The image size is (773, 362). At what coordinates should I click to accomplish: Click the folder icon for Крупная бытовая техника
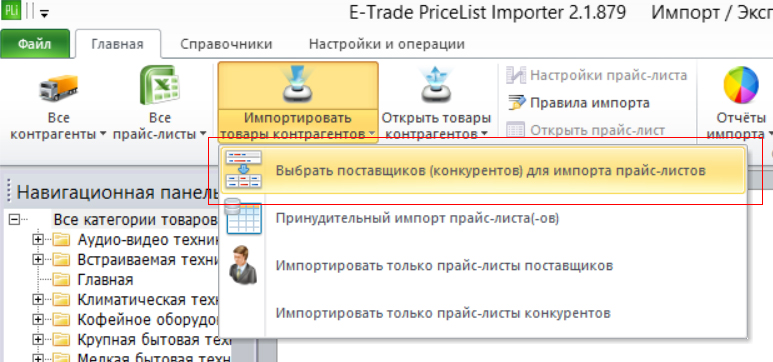[62, 340]
